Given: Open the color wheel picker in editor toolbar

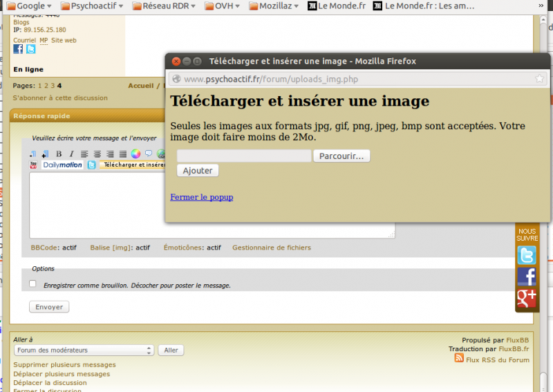Looking at the screenshot, I should click(x=136, y=153).
